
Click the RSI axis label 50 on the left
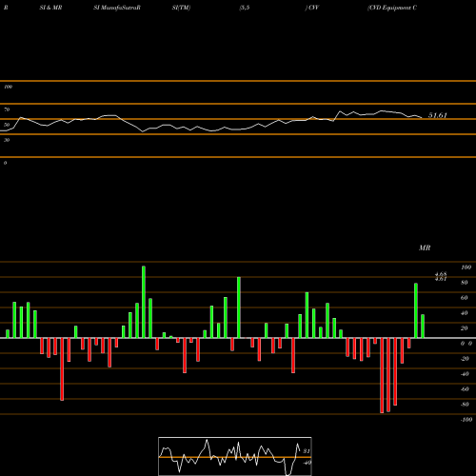click(x=7, y=125)
